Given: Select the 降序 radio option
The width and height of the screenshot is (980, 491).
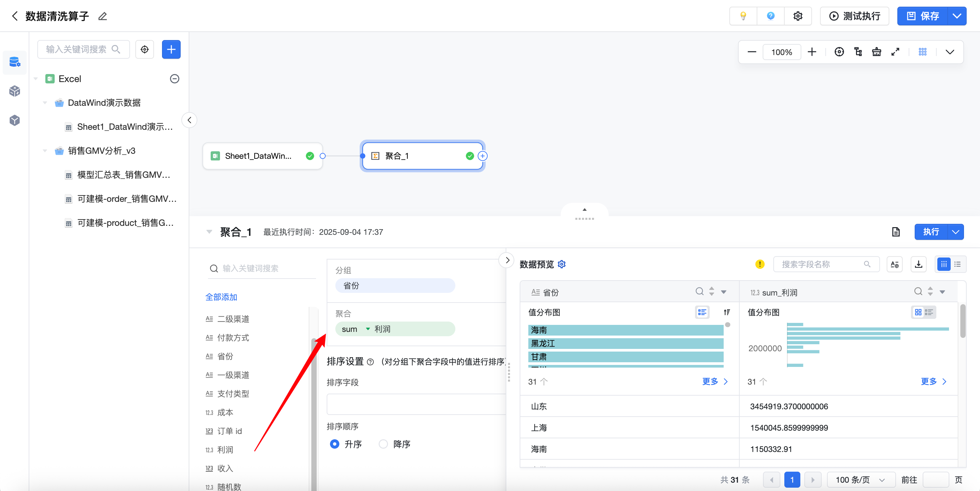Looking at the screenshot, I should 383,444.
